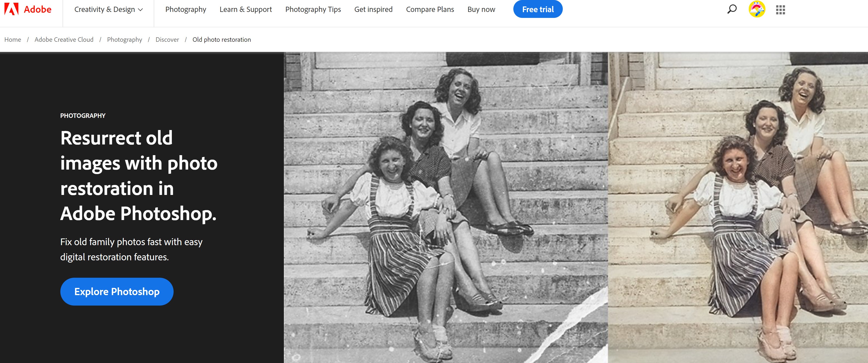This screenshot has height=363, width=868.
Task: Open the waffle menu of Adobe apps
Action: pyautogui.click(x=781, y=9)
